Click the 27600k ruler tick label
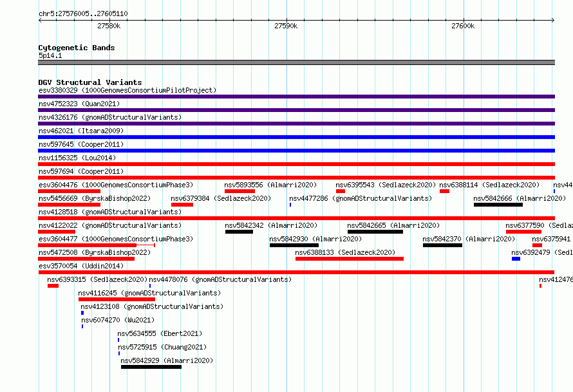The image size is (573, 392). click(463, 26)
